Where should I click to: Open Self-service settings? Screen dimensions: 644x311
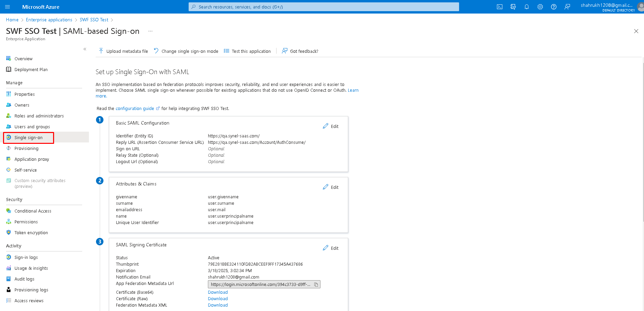tap(25, 170)
